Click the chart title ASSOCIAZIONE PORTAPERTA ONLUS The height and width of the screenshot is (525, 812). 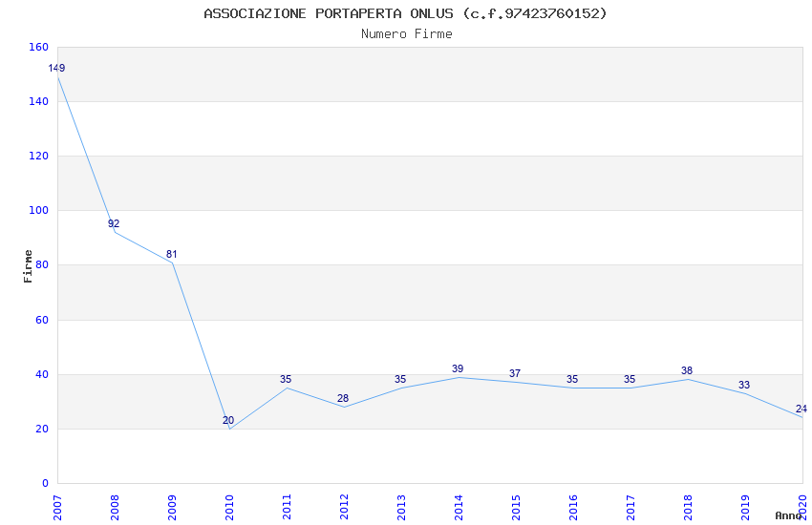(405, 13)
